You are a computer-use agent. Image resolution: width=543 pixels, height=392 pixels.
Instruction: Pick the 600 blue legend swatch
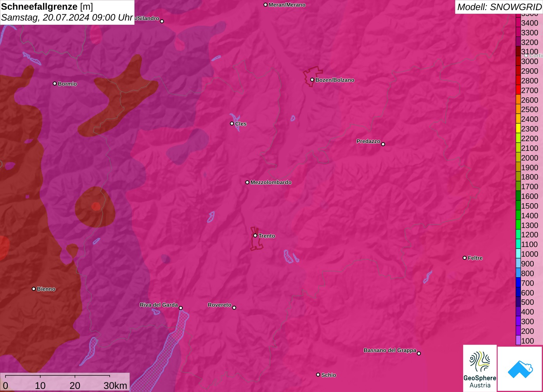pos(518,292)
